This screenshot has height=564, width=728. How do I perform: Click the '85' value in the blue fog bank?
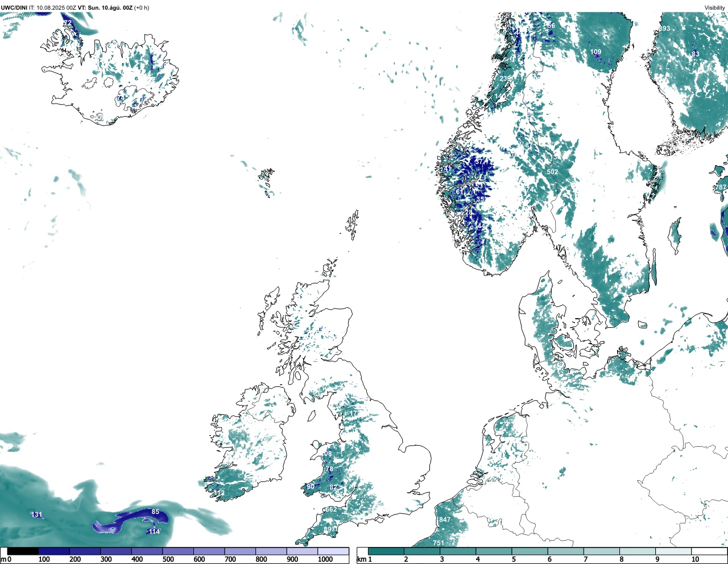tap(155, 512)
